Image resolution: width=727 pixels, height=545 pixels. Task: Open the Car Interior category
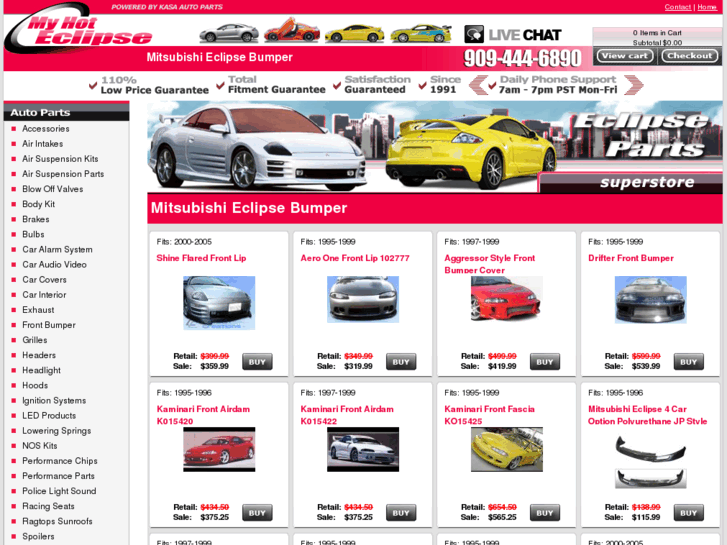coord(45,295)
